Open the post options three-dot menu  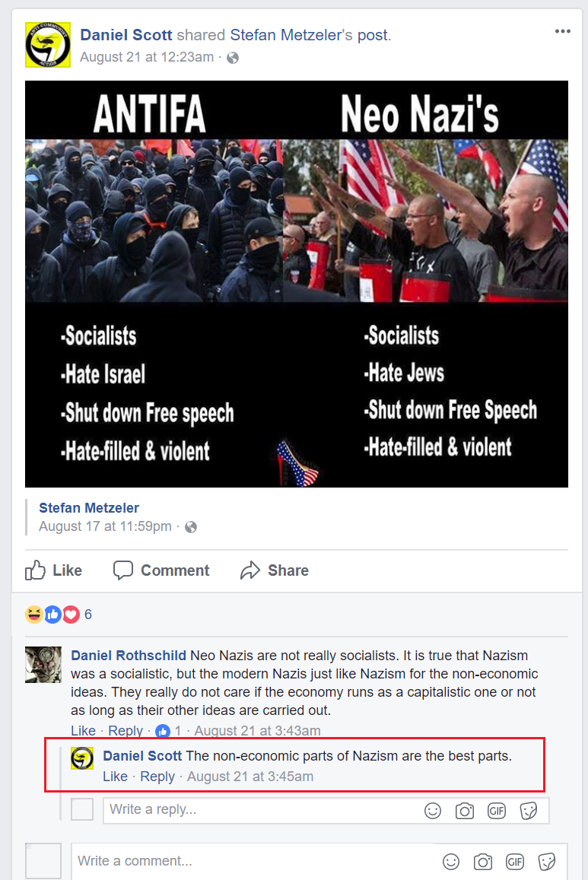tap(562, 31)
